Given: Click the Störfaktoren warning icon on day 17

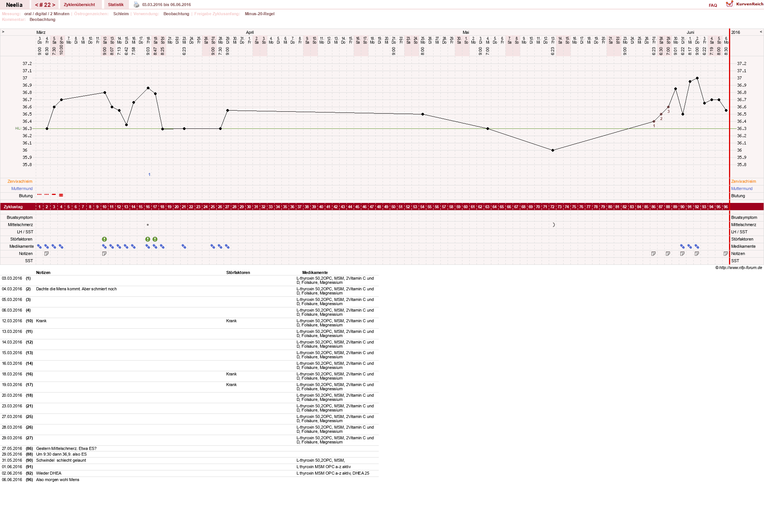Looking at the screenshot, I should (x=155, y=239).
